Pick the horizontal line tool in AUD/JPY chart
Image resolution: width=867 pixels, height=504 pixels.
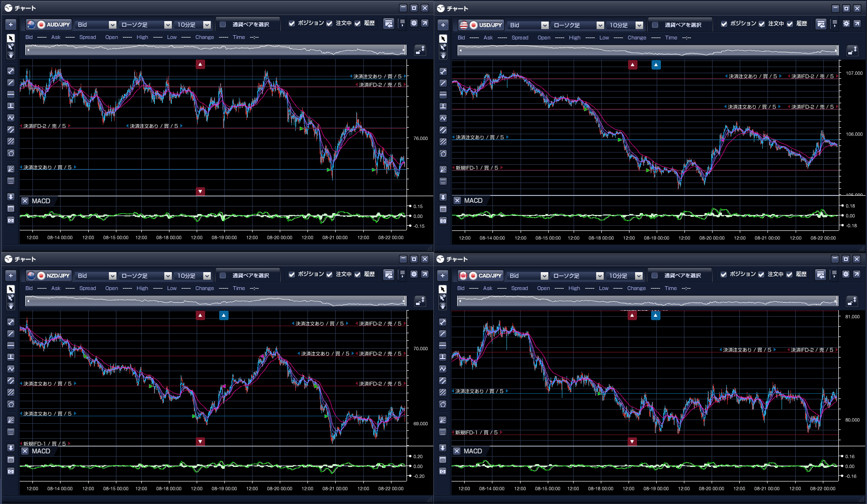[11, 94]
